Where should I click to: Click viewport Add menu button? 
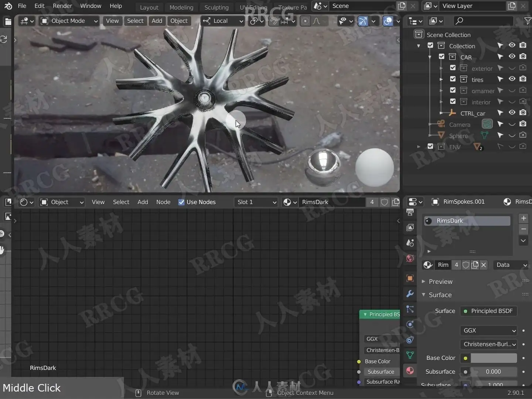click(x=157, y=21)
